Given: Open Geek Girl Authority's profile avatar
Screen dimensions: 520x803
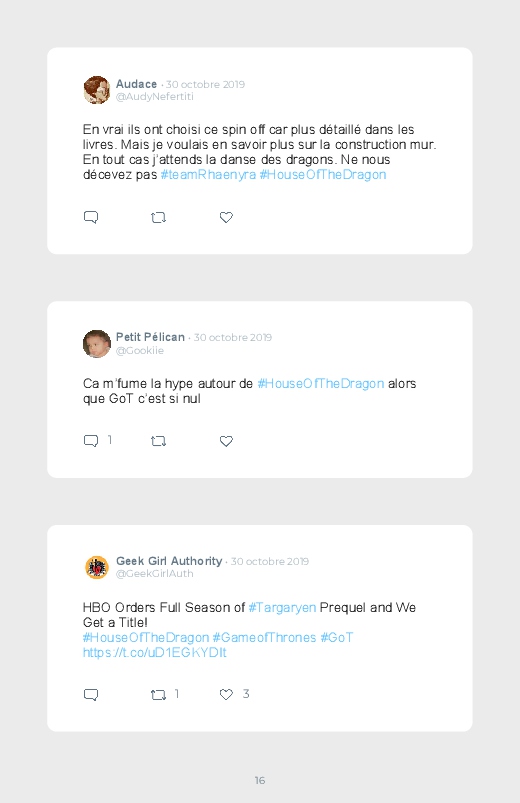Looking at the screenshot, I should [97, 567].
